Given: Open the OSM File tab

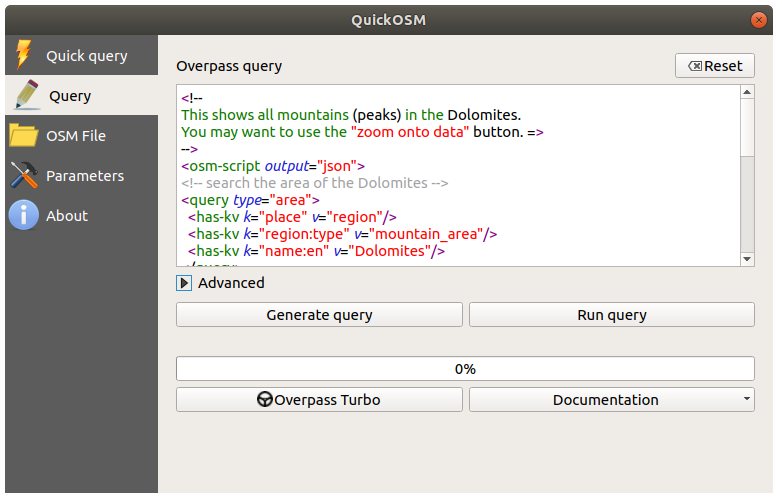Looking at the screenshot, I should coord(75,136).
